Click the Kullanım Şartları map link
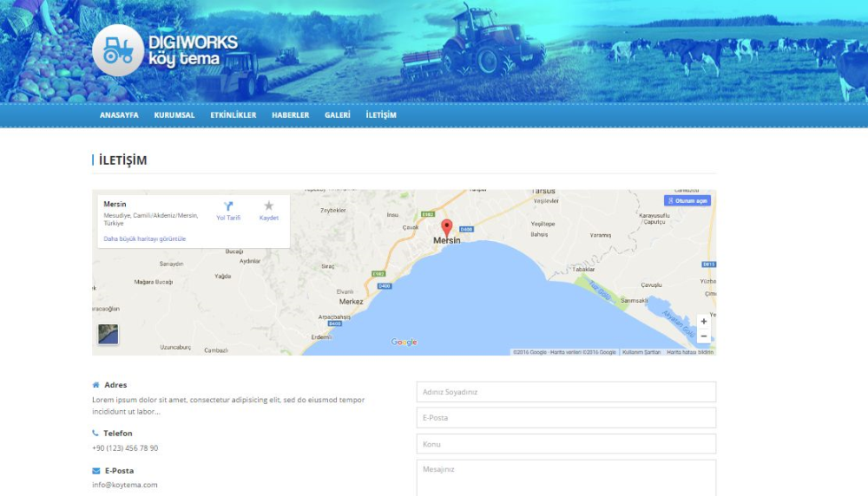 (x=641, y=352)
